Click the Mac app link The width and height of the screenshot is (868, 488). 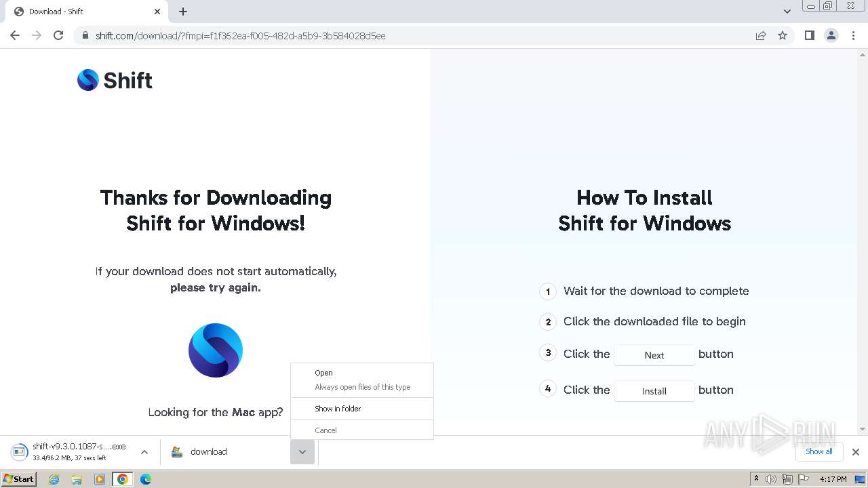tap(243, 412)
